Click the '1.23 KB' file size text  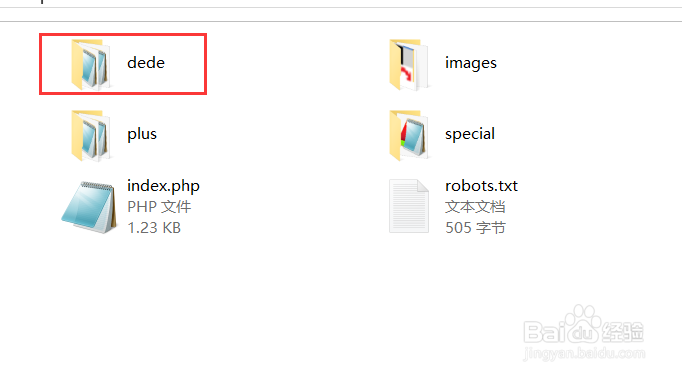pos(154,227)
